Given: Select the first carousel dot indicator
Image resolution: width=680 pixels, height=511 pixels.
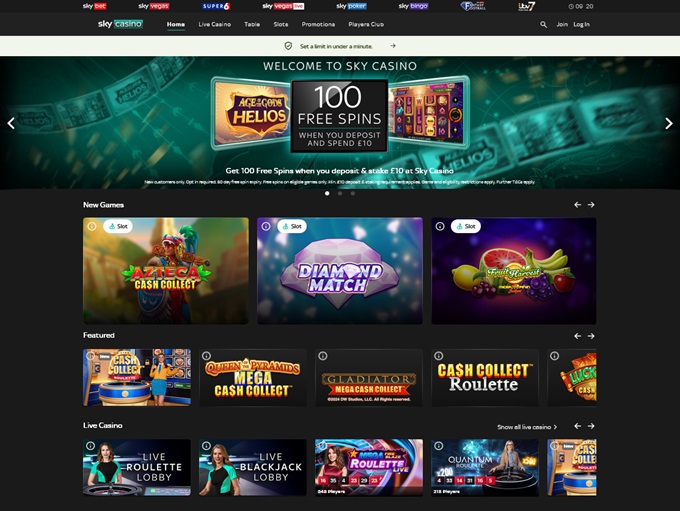Looking at the screenshot, I should click(327, 193).
